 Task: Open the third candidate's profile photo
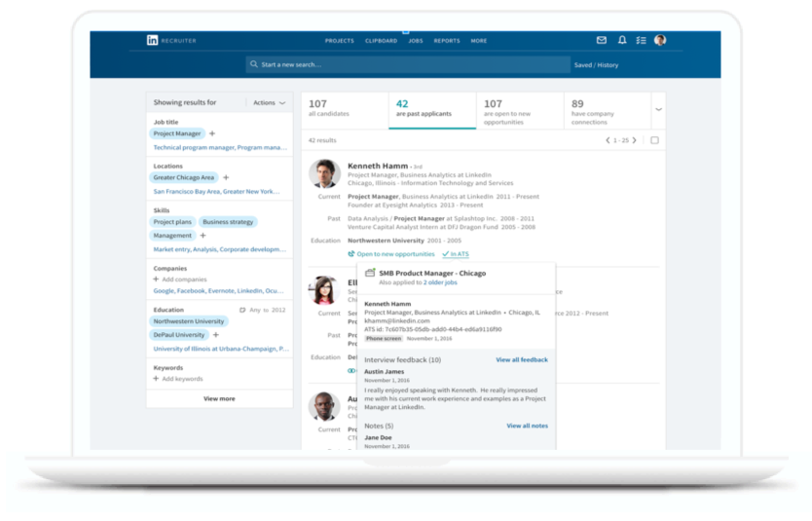tap(324, 406)
